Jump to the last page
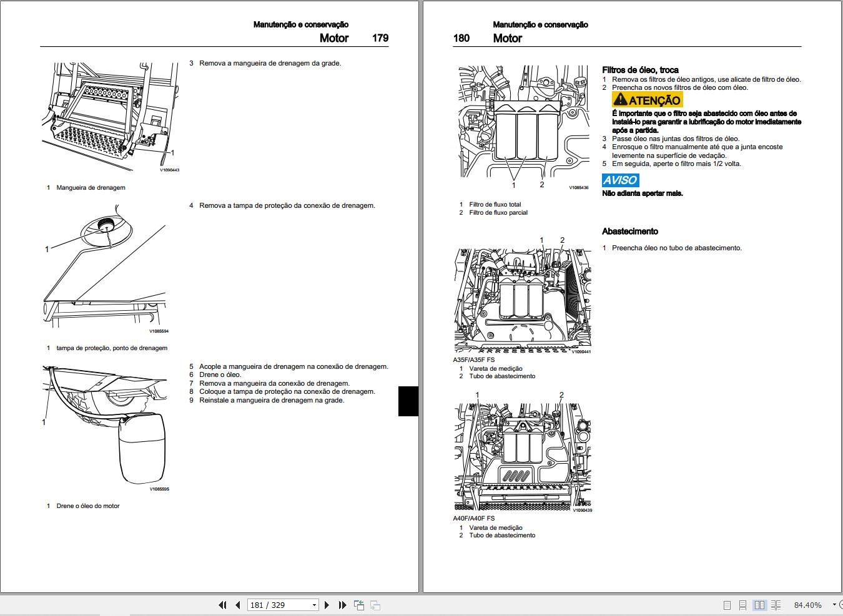843x616 pixels. click(x=342, y=605)
